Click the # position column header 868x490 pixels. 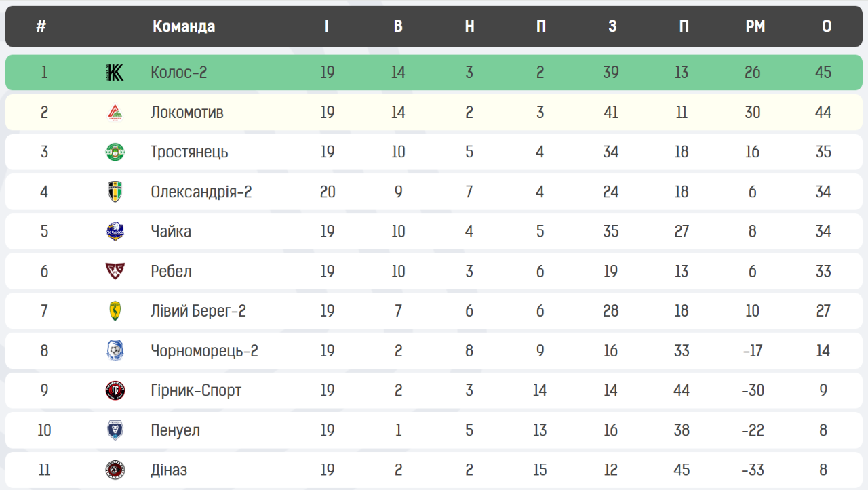[x=41, y=26]
